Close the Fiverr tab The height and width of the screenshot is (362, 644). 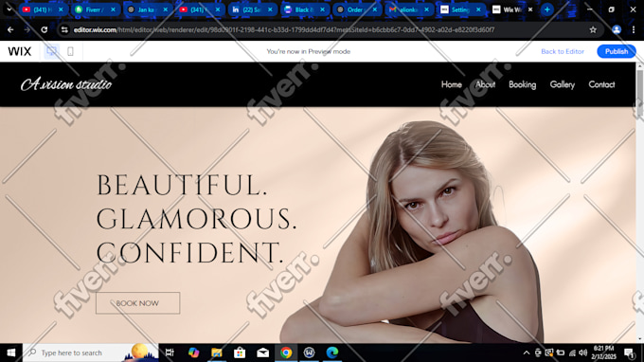(x=113, y=9)
